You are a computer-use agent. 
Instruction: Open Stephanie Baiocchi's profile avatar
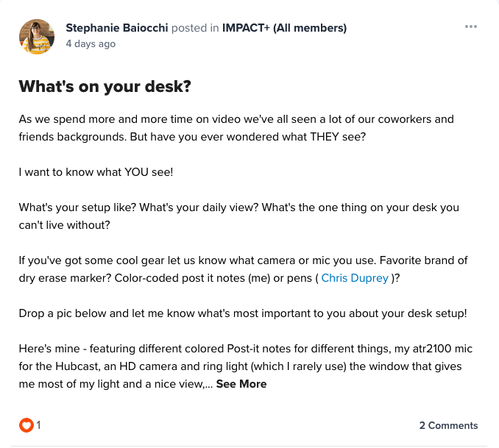pyautogui.click(x=37, y=36)
